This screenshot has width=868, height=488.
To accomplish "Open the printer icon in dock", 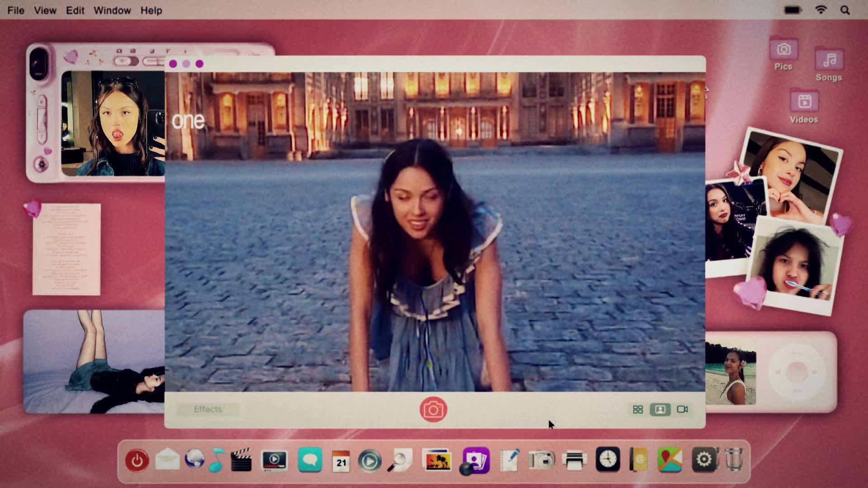I will (x=574, y=461).
